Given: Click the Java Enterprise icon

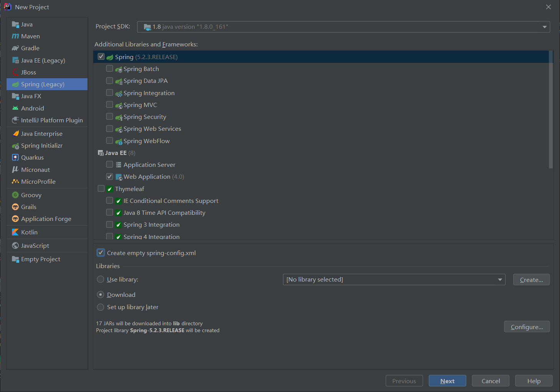Looking at the screenshot, I should click(15, 133).
